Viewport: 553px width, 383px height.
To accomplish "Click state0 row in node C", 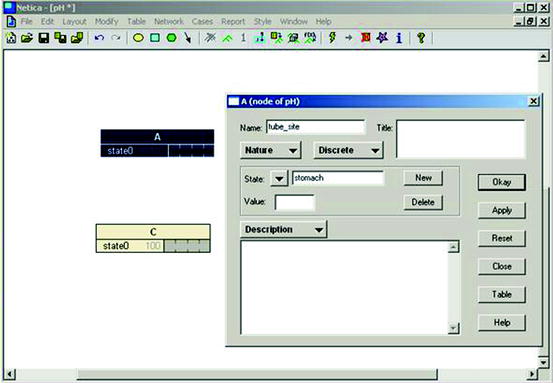I will point(153,246).
